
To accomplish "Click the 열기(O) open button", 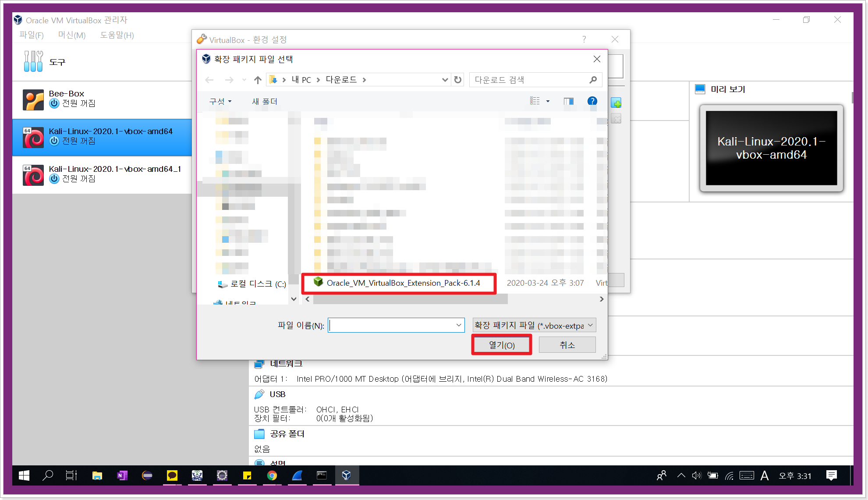I will 502,345.
